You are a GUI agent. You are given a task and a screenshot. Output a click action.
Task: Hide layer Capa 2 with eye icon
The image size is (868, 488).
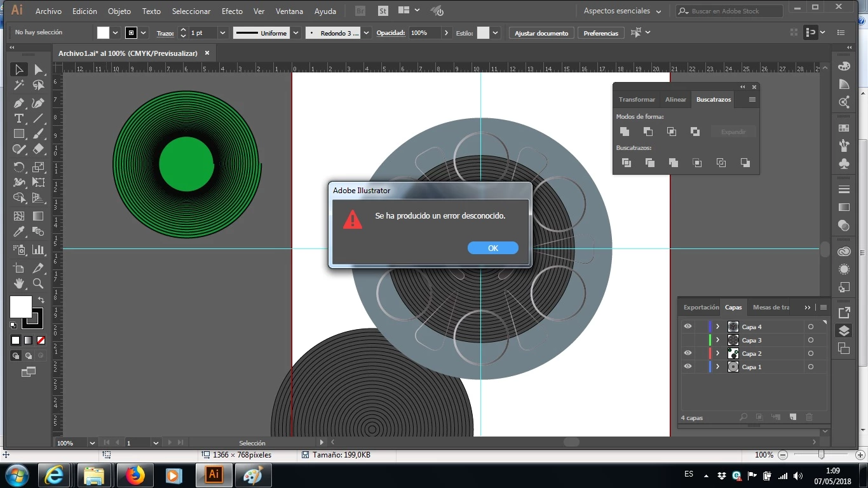pos(688,353)
